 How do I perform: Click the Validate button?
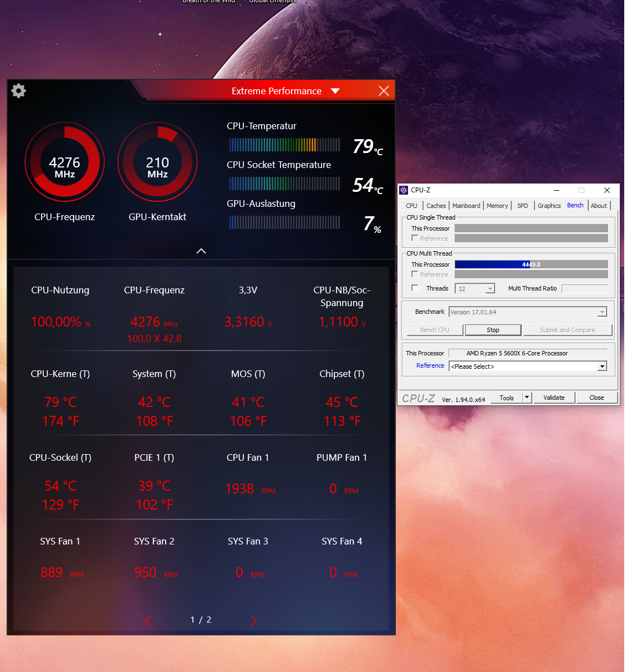(x=554, y=398)
